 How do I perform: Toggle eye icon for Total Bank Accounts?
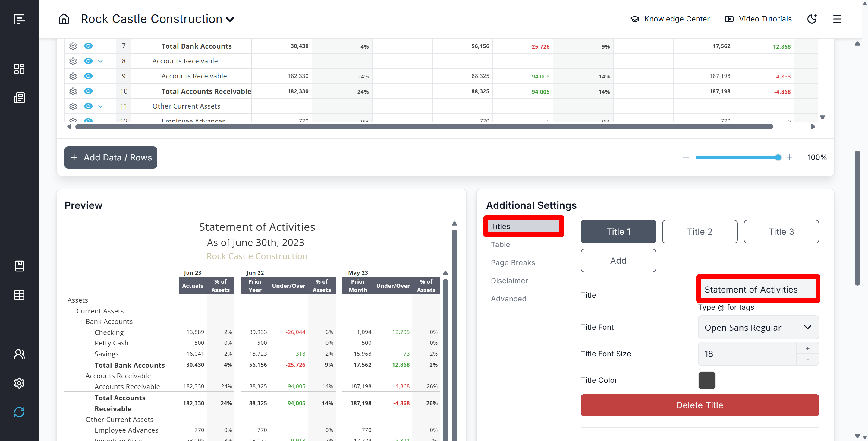pyautogui.click(x=88, y=46)
